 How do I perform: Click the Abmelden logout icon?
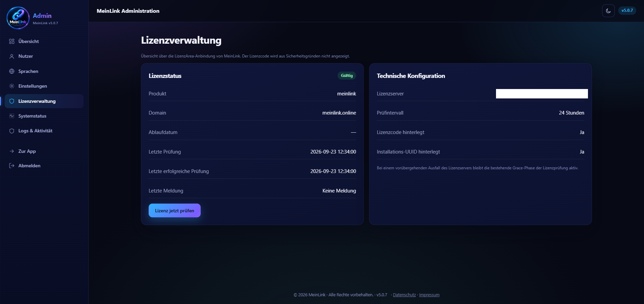(x=12, y=166)
